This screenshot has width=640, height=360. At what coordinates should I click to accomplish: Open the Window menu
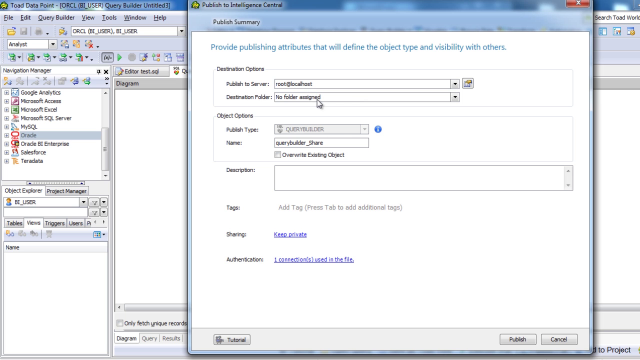(135, 18)
